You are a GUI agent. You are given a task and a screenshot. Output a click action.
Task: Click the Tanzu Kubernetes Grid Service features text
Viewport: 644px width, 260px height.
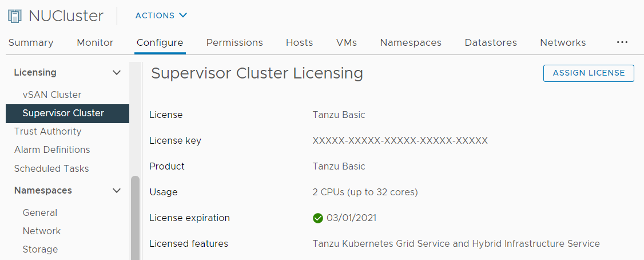(x=456, y=243)
